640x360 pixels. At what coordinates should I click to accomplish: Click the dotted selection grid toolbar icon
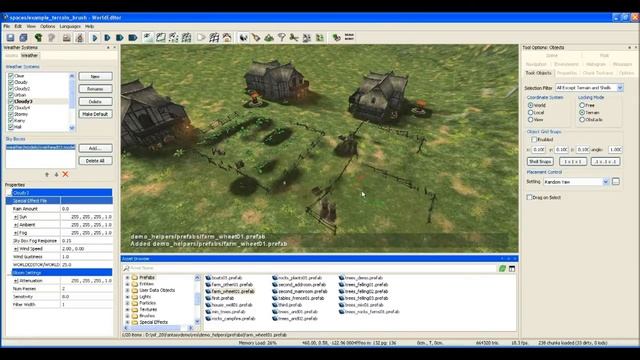(173, 38)
